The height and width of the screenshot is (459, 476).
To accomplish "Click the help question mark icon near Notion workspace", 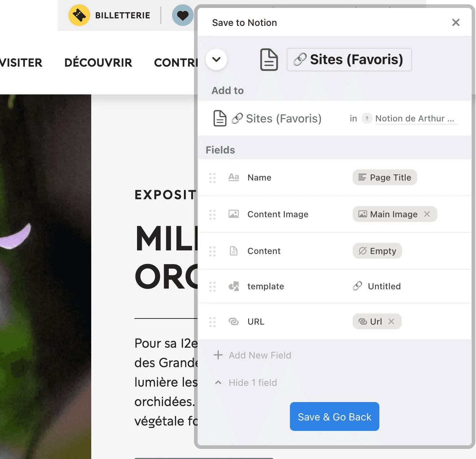I will click(367, 118).
